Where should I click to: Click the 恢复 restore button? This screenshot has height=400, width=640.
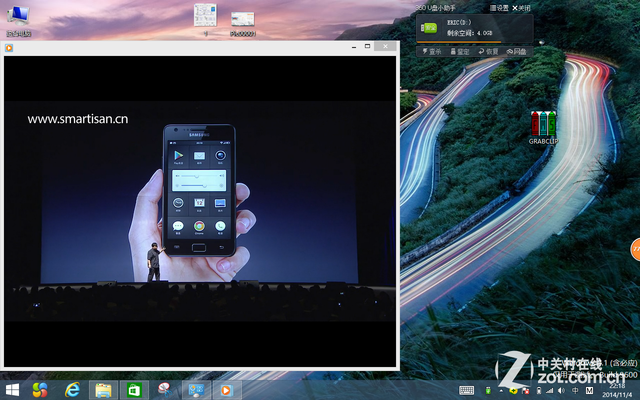tap(488, 51)
